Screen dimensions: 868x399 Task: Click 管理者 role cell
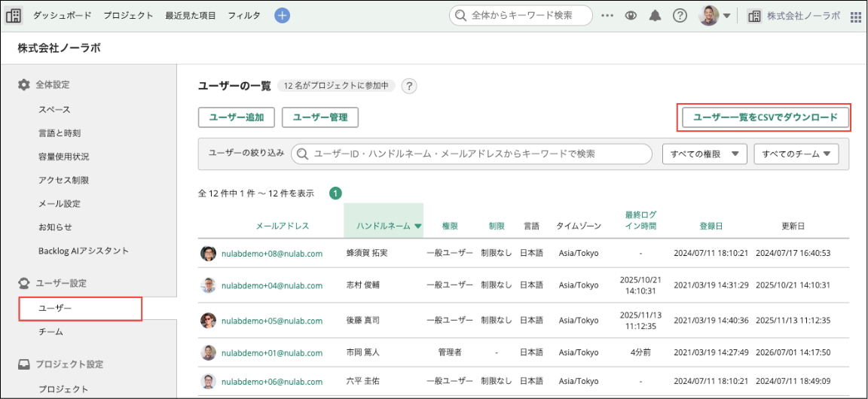pos(450,352)
